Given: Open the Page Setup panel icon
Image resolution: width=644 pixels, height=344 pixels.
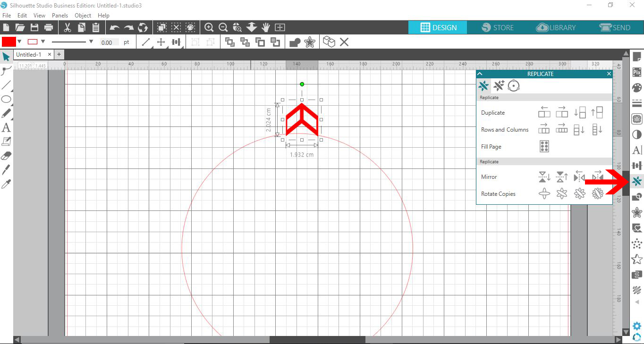Looking at the screenshot, I should (x=637, y=57).
